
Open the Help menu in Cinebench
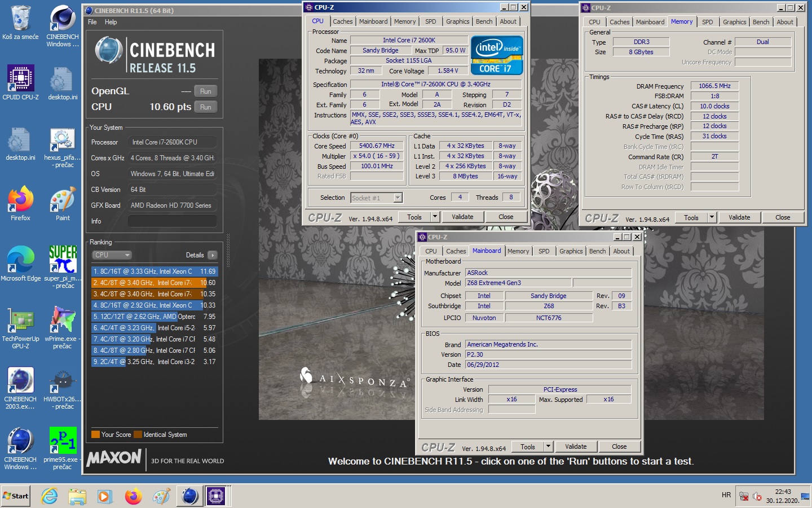point(111,22)
